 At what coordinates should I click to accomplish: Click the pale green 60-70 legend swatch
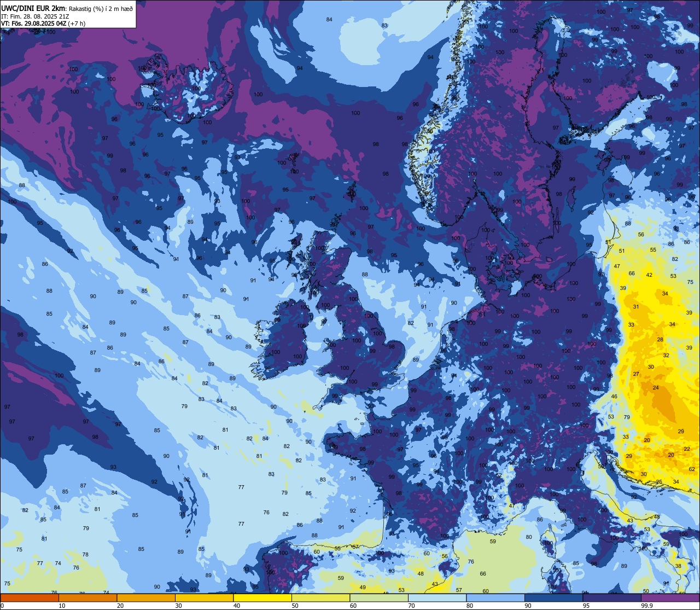click(x=379, y=598)
